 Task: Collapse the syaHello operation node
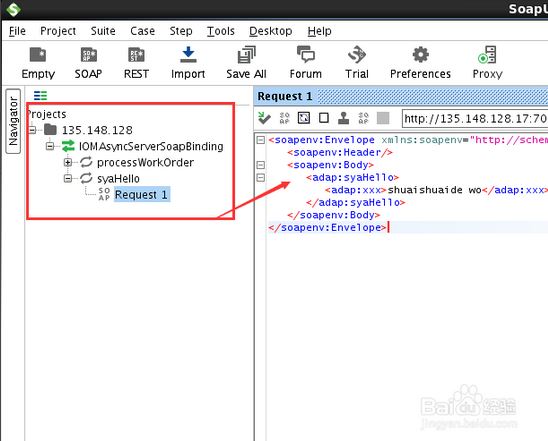68,178
